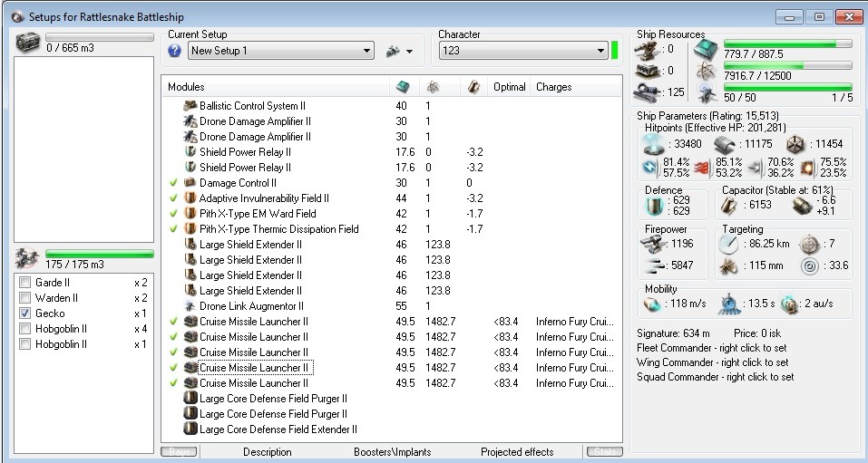Click Fleet Commander - right click to set

click(x=712, y=348)
